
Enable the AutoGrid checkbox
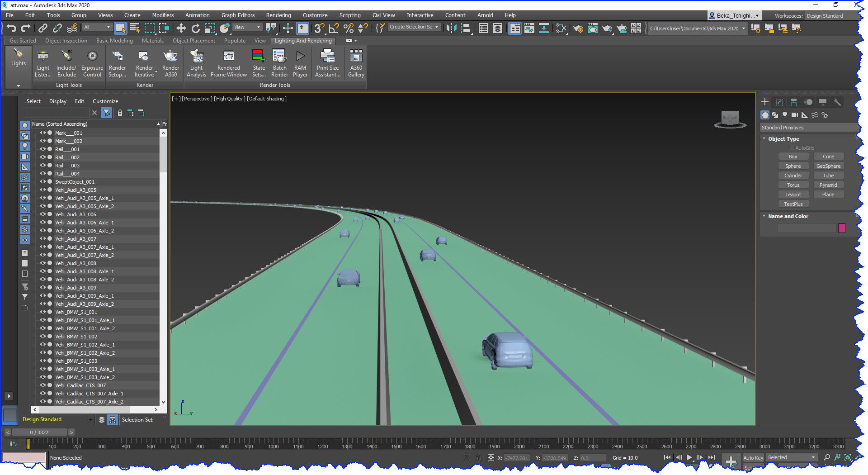tap(792, 147)
